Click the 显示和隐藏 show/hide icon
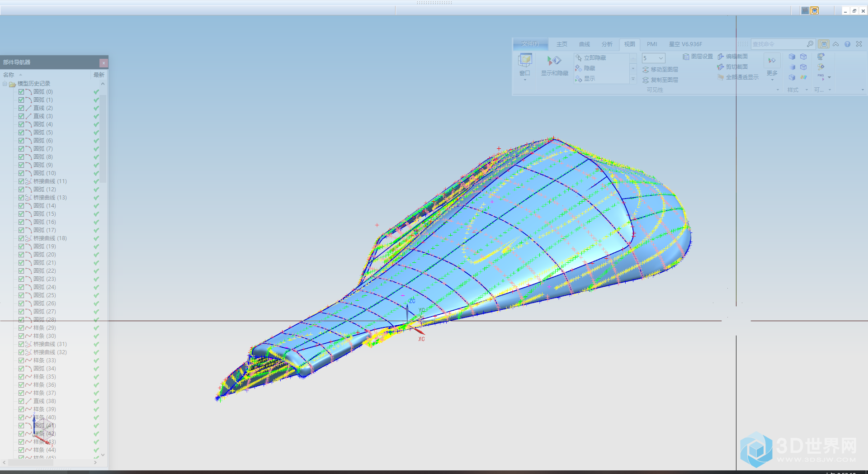This screenshot has height=474, width=868. point(554,61)
